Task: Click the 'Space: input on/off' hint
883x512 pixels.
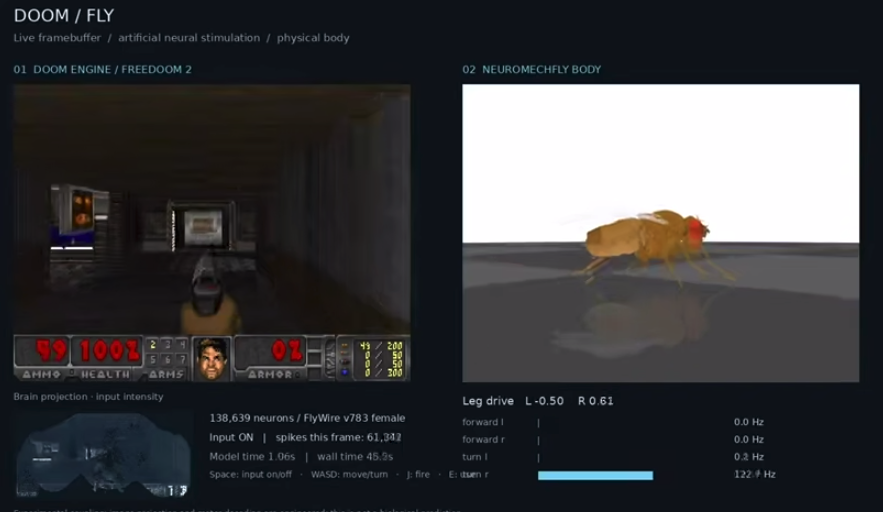Action: [x=251, y=474]
